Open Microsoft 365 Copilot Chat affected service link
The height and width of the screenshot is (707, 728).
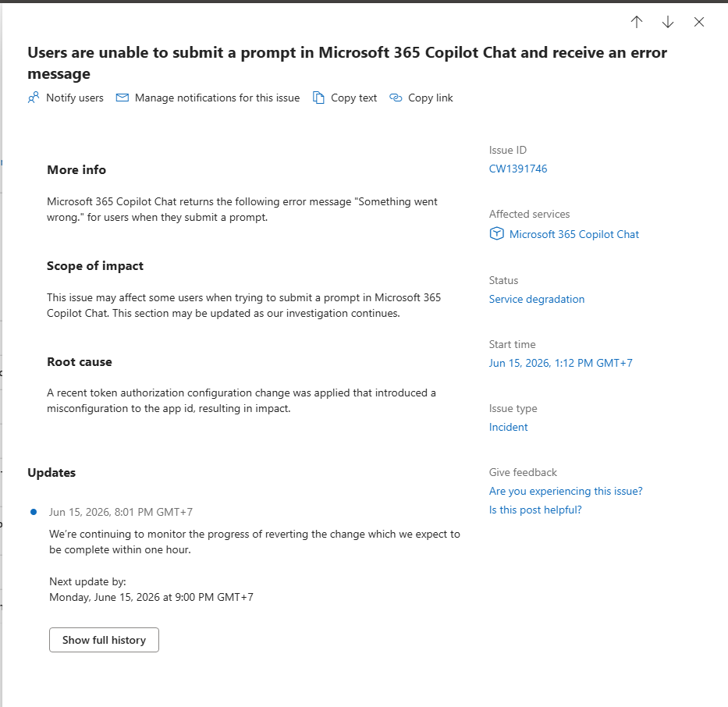pyautogui.click(x=574, y=234)
